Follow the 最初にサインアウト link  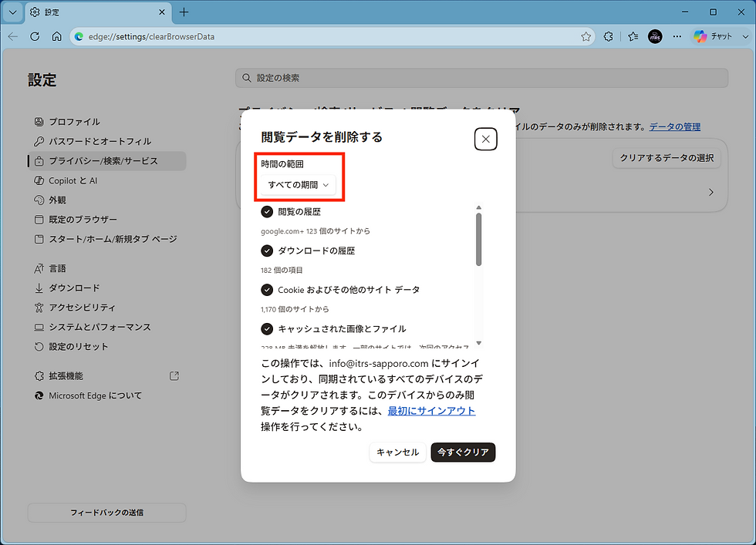click(x=431, y=411)
